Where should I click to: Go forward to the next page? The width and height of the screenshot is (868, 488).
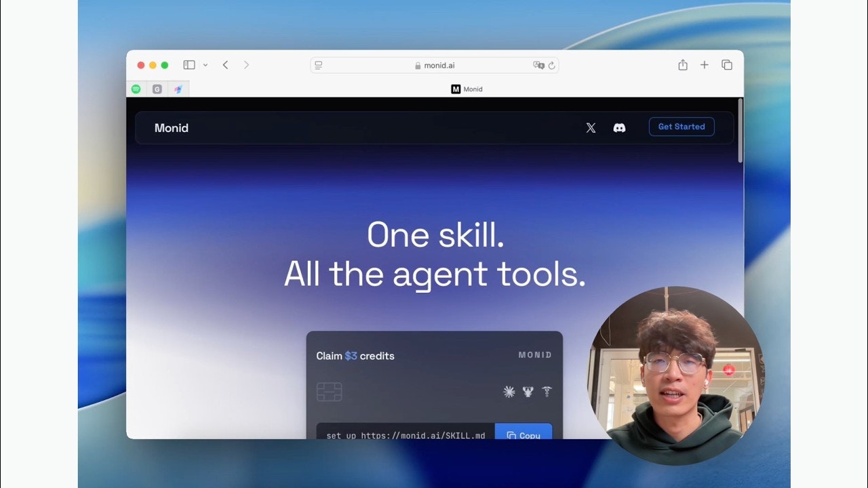tap(246, 65)
